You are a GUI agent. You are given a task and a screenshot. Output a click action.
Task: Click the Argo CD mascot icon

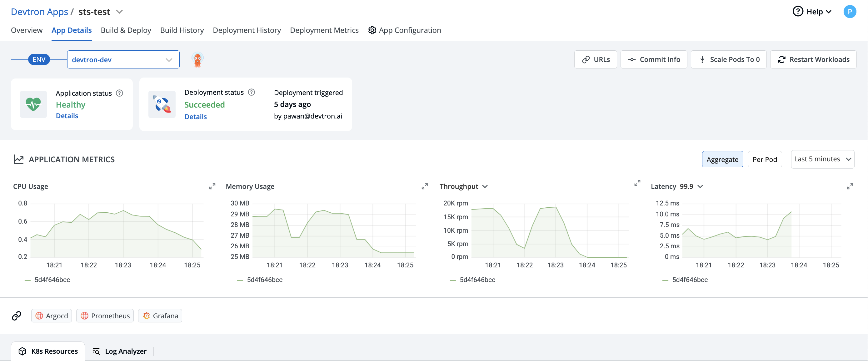[197, 60]
